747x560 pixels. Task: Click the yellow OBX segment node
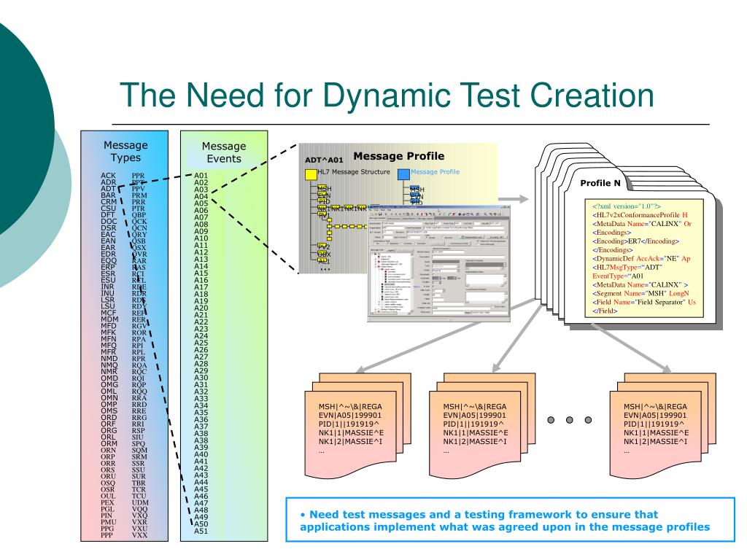tap(324, 254)
